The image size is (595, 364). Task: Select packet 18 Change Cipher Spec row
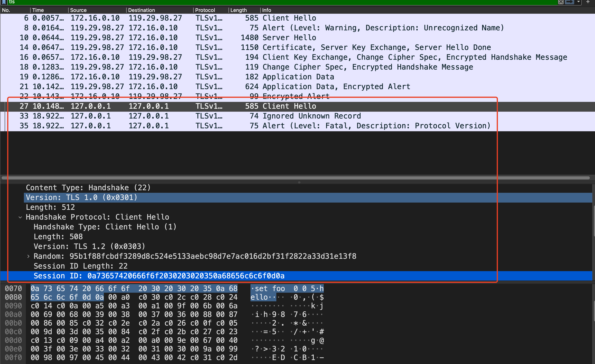297,67
